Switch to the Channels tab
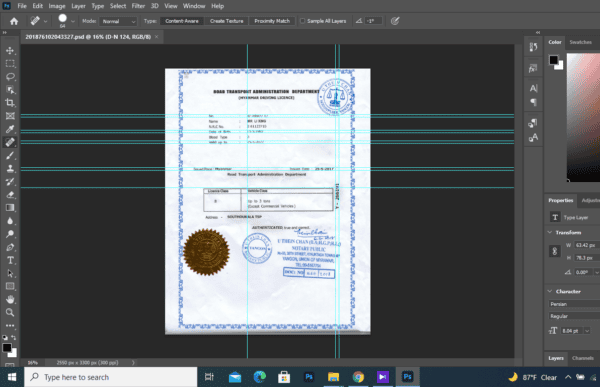This screenshot has width=600, height=387. (x=582, y=358)
